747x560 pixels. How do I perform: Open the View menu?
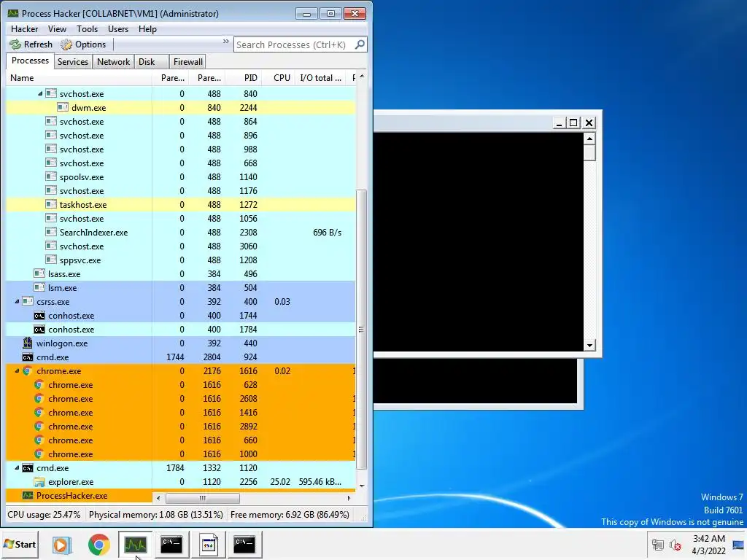(57, 29)
